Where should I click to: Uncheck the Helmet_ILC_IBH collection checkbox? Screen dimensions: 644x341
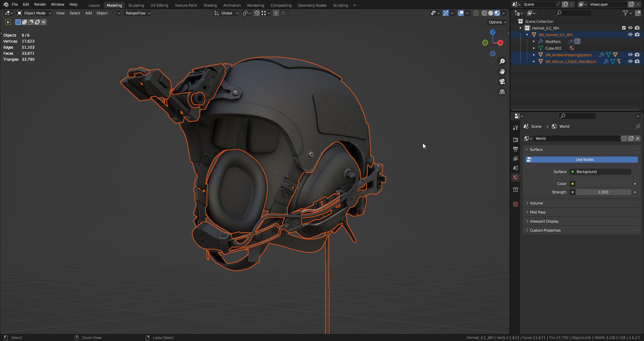pyautogui.click(x=624, y=28)
